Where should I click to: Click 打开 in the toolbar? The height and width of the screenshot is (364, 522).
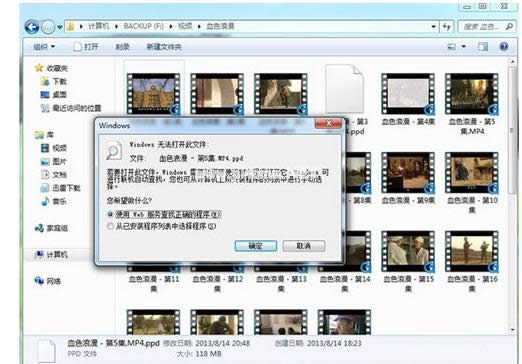point(86,47)
